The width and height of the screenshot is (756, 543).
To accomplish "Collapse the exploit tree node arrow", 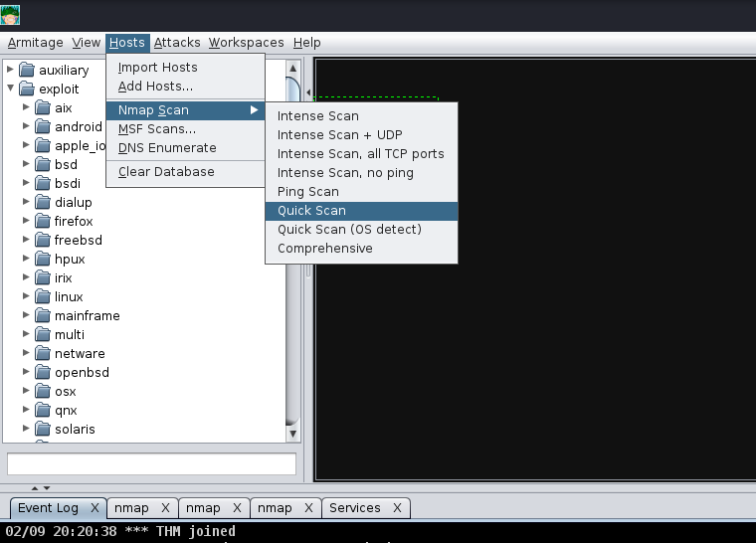I will pyautogui.click(x=10, y=89).
